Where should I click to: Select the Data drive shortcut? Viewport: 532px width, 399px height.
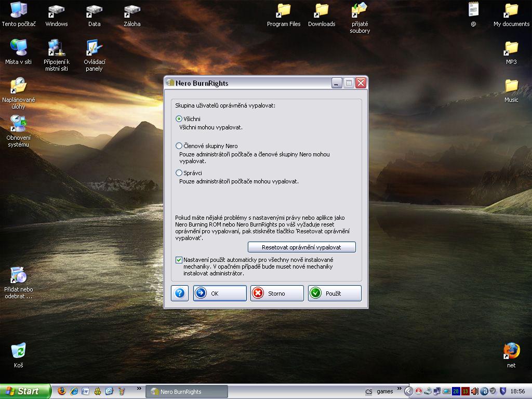click(x=95, y=15)
